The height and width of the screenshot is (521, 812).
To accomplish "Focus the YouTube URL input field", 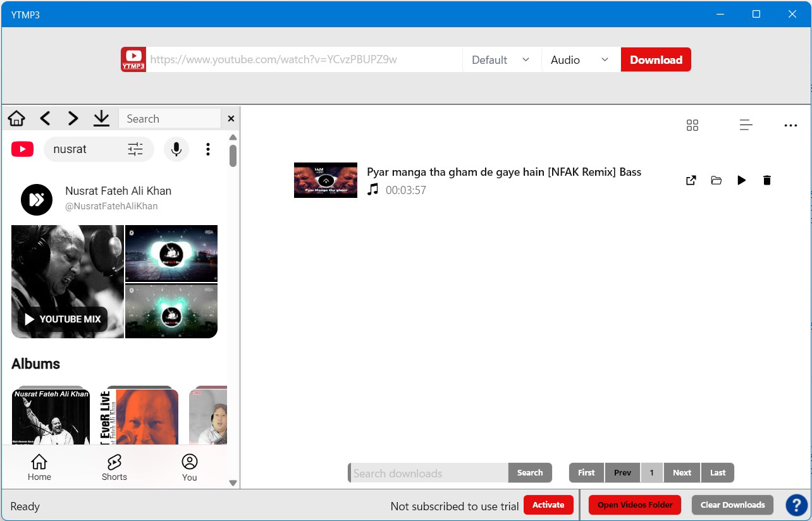I will (304, 59).
